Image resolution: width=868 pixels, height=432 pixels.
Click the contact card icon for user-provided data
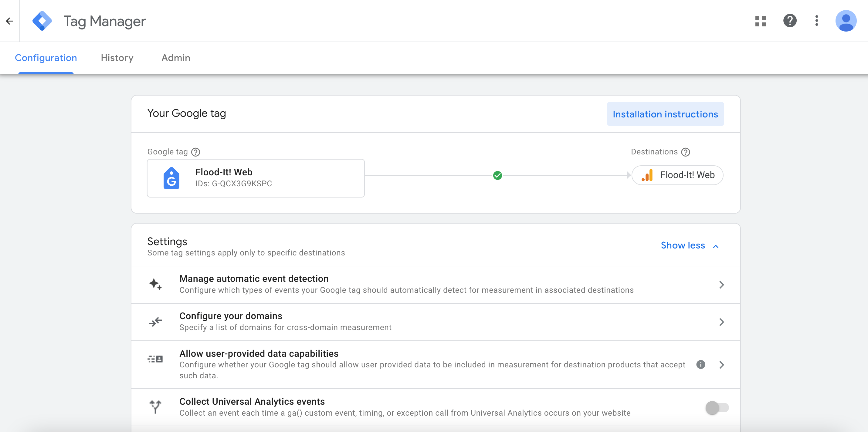(155, 359)
